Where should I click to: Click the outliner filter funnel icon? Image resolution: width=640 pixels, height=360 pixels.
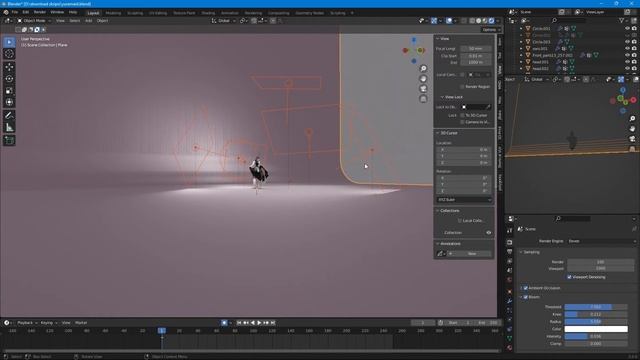click(622, 20)
